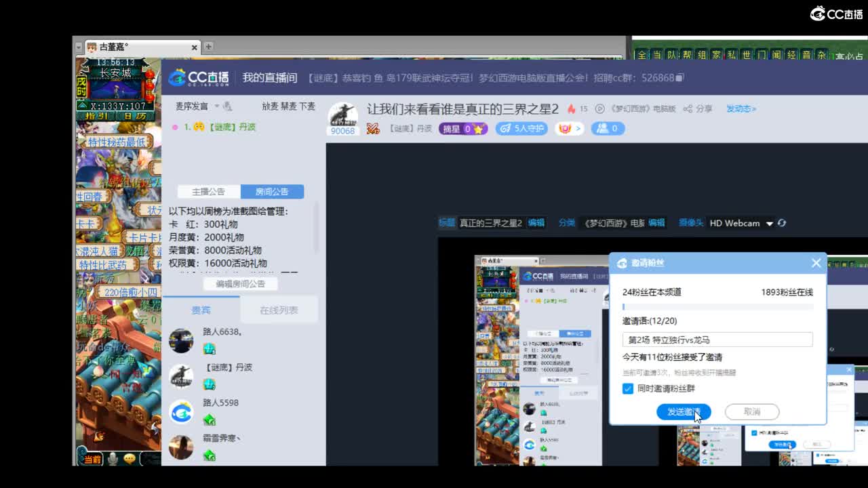Image resolution: width=868 pixels, height=488 pixels.
Task: Open the HD Webcam camera dropdown
Action: pyautogui.click(x=769, y=224)
